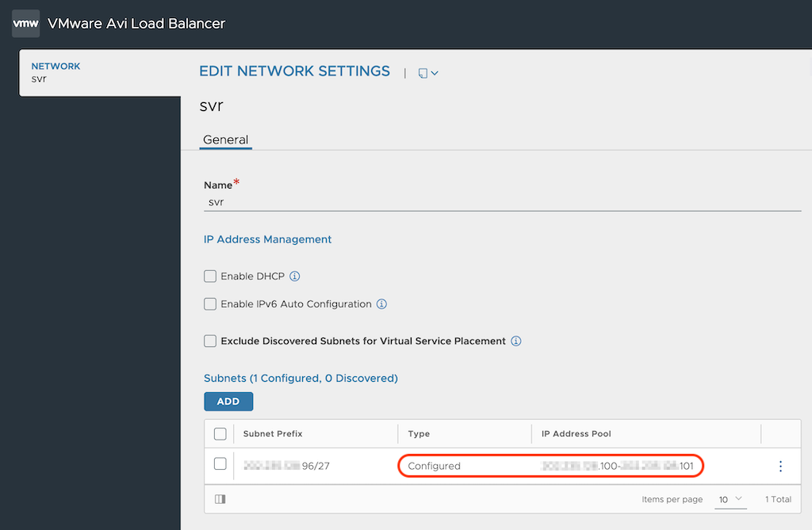Click the IP Address Management heading link

click(267, 239)
